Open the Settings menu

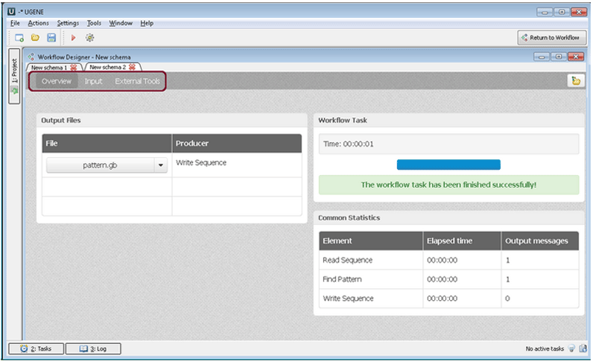point(68,23)
